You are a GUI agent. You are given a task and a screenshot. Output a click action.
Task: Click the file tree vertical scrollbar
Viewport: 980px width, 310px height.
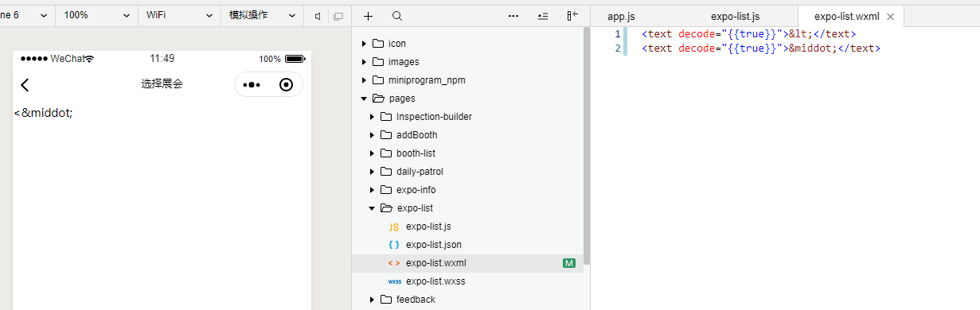click(587, 145)
